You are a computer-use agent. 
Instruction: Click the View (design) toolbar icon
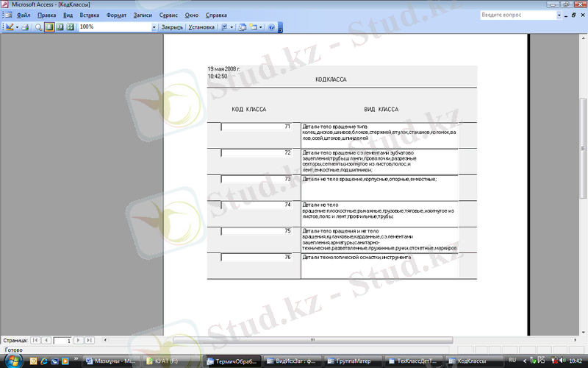[x=10, y=27]
